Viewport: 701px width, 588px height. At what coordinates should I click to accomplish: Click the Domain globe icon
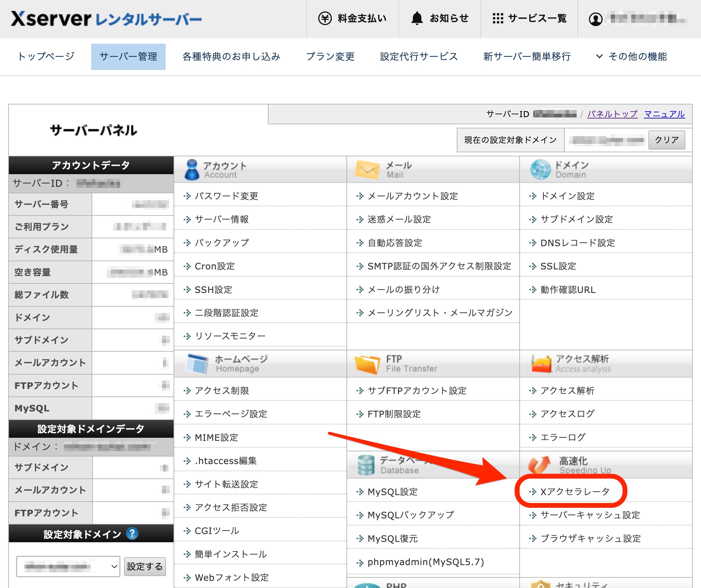tap(540, 170)
